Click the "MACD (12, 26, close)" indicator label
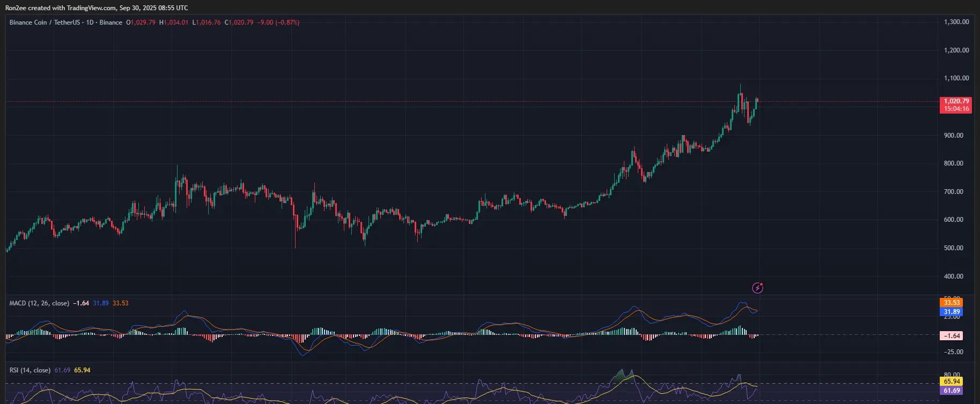The height and width of the screenshot is (404, 980). pyautogui.click(x=39, y=303)
